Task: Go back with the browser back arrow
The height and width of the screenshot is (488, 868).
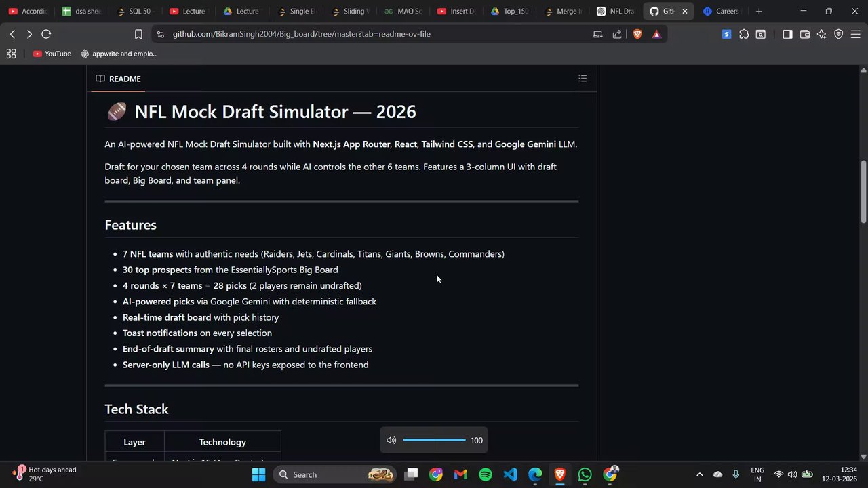Action: [12, 34]
